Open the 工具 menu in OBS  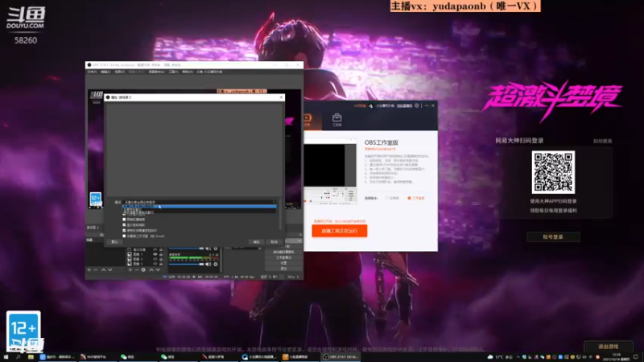[173, 72]
